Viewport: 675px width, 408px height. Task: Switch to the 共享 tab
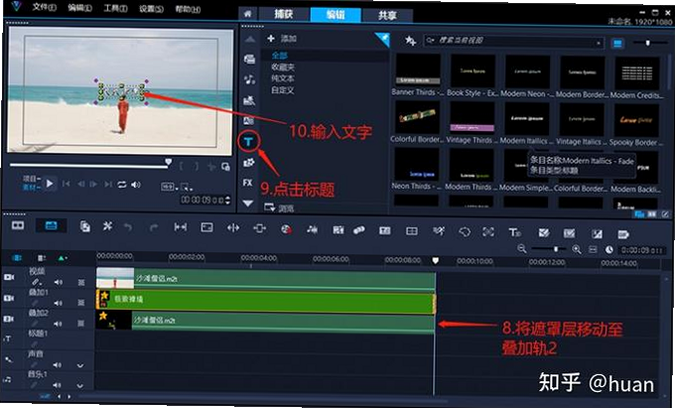tap(387, 15)
